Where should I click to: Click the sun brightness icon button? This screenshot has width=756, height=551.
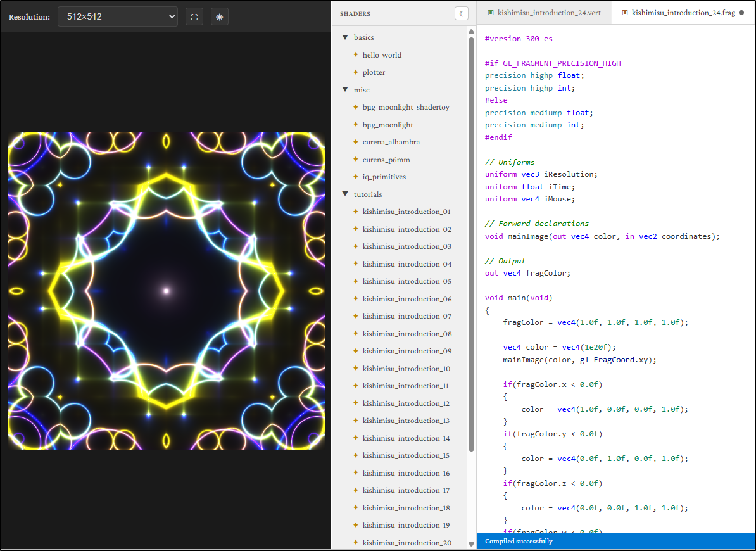pos(220,17)
